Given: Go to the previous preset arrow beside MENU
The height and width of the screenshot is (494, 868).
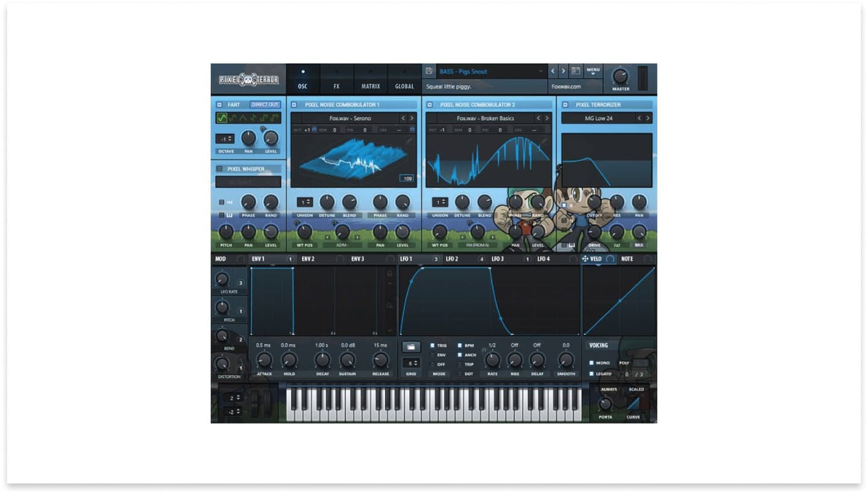Looking at the screenshot, I should 553,71.
